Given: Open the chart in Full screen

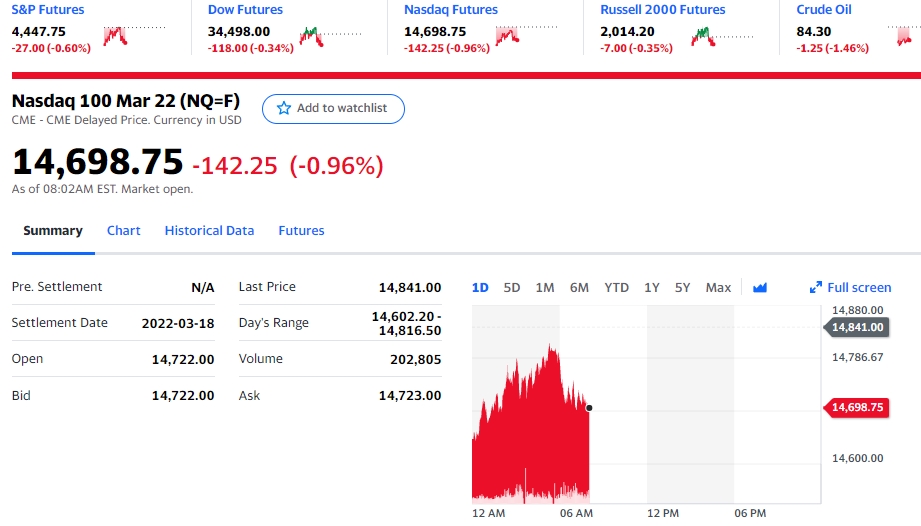Looking at the screenshot, I should [850, 288].
